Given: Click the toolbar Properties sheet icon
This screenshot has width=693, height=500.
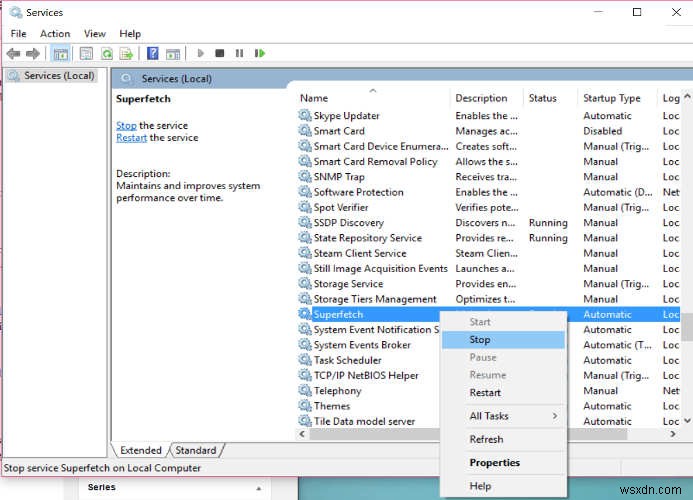Looking at the screenshot, I should click(x=86, y=54).
